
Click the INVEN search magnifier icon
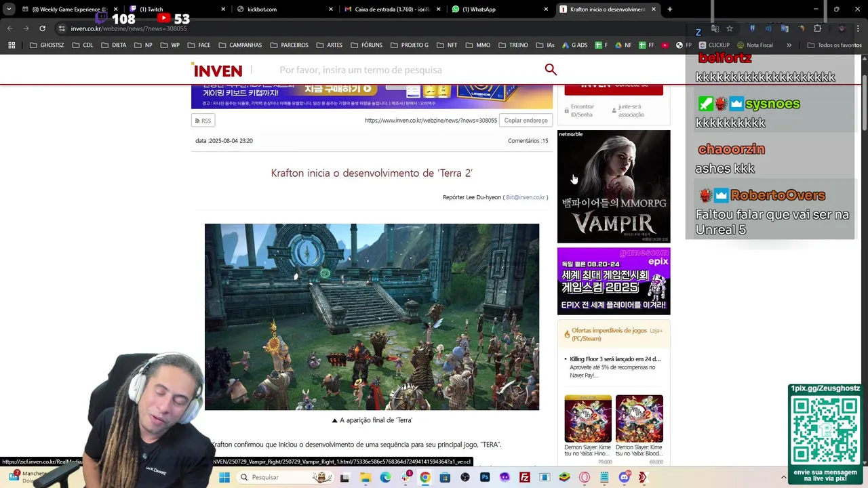pos(551,69)
